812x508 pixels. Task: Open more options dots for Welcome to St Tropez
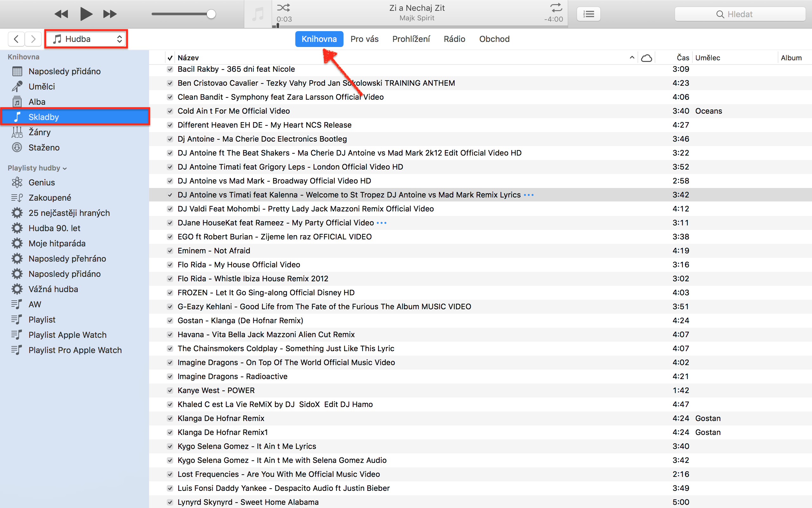[x=529, y=195]
